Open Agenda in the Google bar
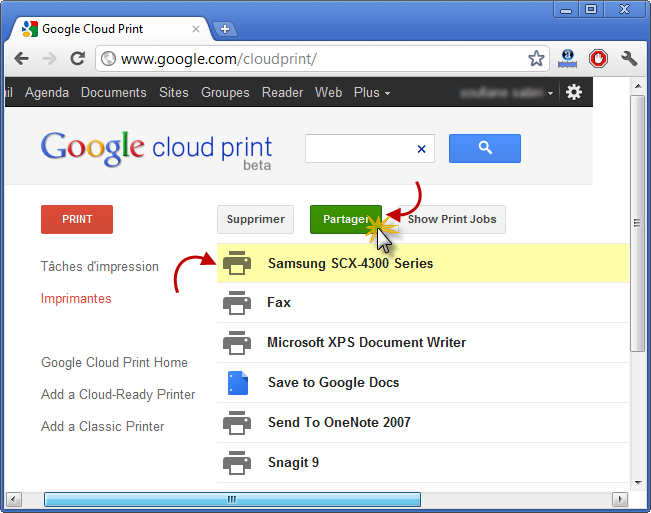The image size is (651, 513). (x=47, y=93)
